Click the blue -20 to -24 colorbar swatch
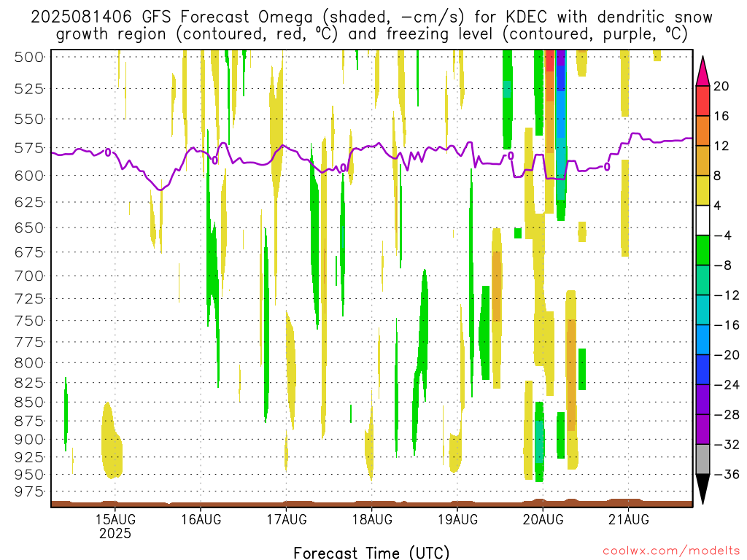Viewport: 747px width, 560px height. pos(703,370)
